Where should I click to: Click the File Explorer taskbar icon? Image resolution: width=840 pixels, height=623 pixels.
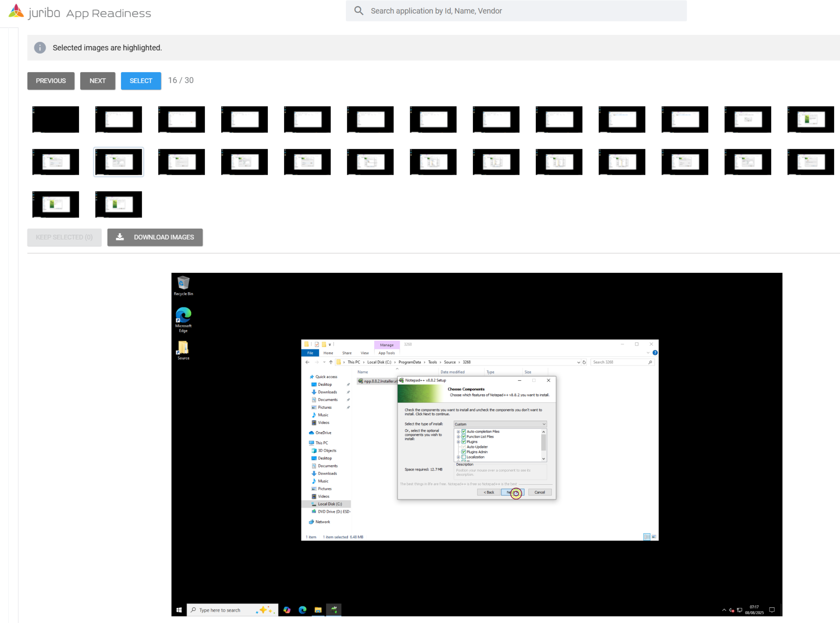(318, 610)
